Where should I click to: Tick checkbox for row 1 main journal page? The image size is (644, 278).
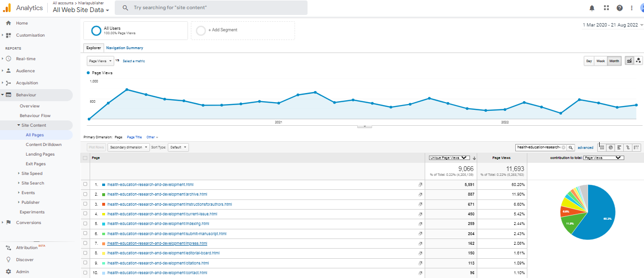85,185
